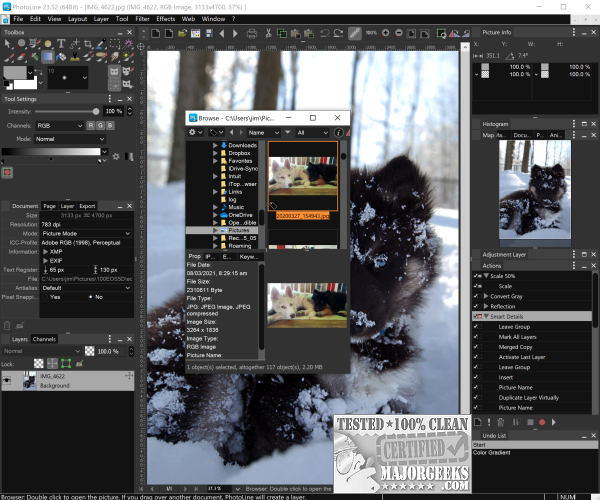Expand the Downloads folder in tree
Image resolution: width=600 pixels, height=500 pixels.
point(213,146)
